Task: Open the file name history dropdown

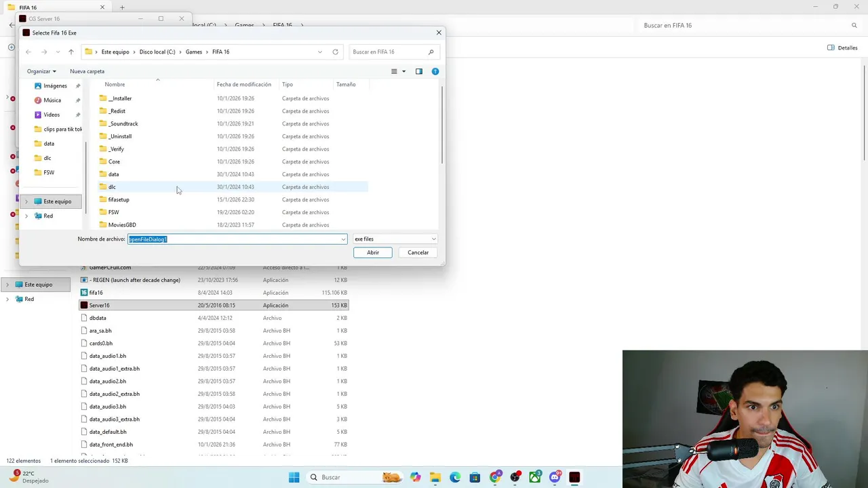Action: tap(343, 239)
